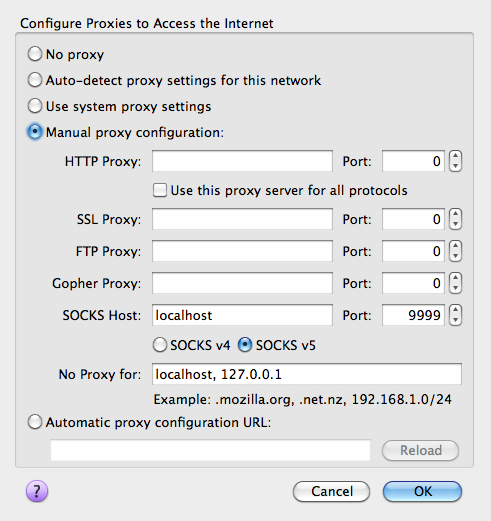The width and height of the screenshot is (491, 521).
Task: Click the Gopher Proxy host field
Action: tap(242, 283)
